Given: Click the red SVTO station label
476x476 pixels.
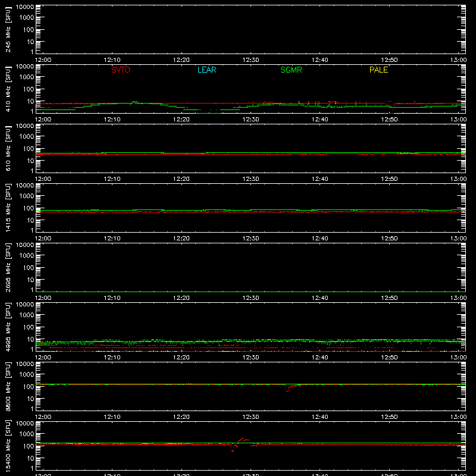Looking at the screenshot, I should click(121, 70).
